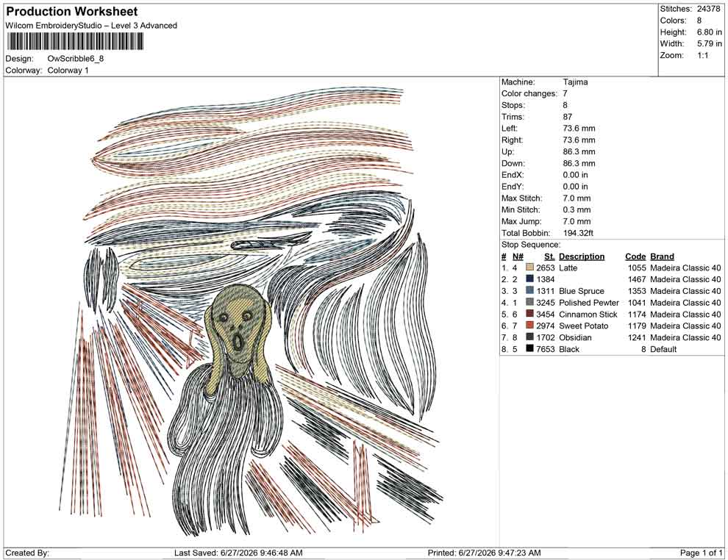Click the Height value 6.80 in
The height and width of the screenshot is (560, 728).
(710, 32)
